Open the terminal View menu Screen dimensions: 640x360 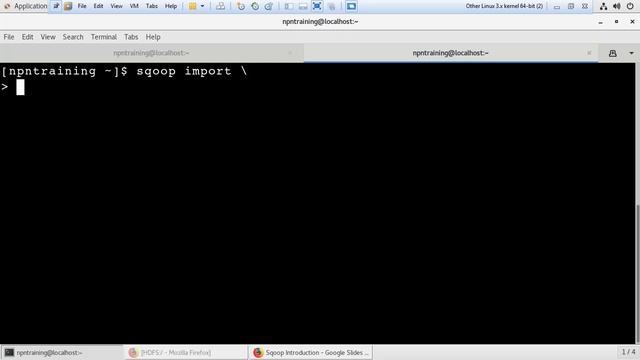pos(48,37)
